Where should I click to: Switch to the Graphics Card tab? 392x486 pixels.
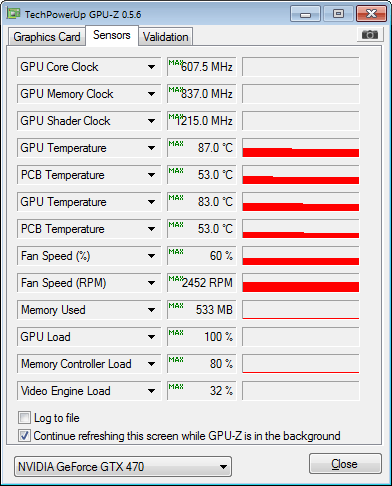click(47, 37)
